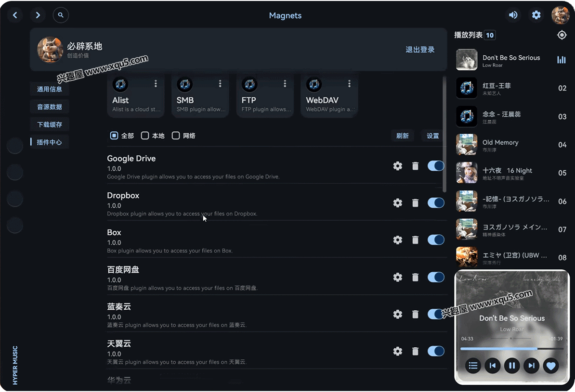Delete the Box plugin

coord(415,240)
